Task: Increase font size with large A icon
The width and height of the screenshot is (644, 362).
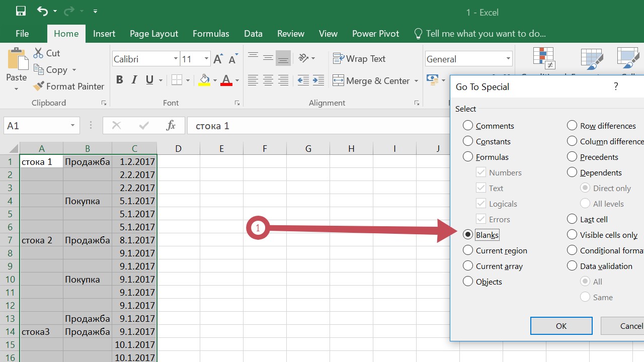Action: [218, 59]
